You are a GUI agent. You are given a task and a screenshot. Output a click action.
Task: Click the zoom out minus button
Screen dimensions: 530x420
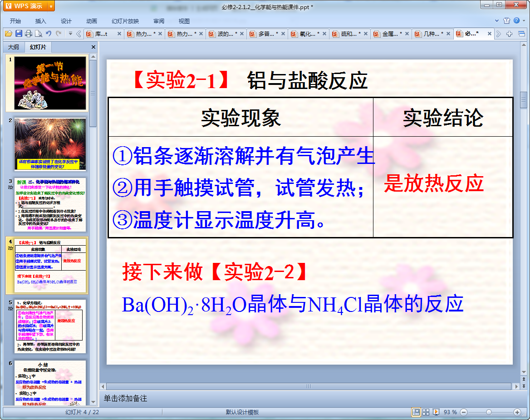(x=463, y=412)
